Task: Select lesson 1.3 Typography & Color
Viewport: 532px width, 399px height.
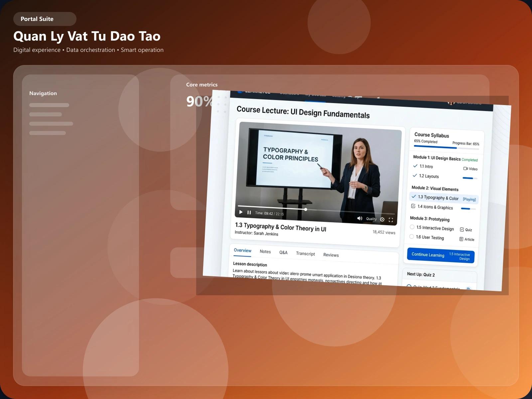Action: pyautogui.click(x=438, y=198)
